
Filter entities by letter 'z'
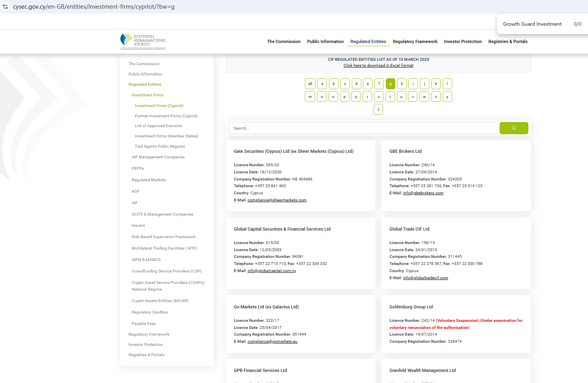(378, 109)
